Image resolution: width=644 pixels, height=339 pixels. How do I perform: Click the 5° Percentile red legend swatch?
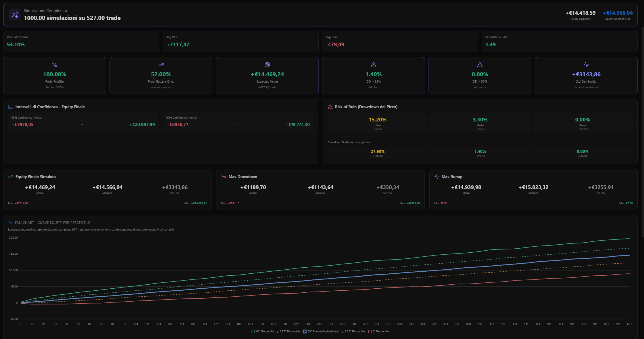click(370, 332)
